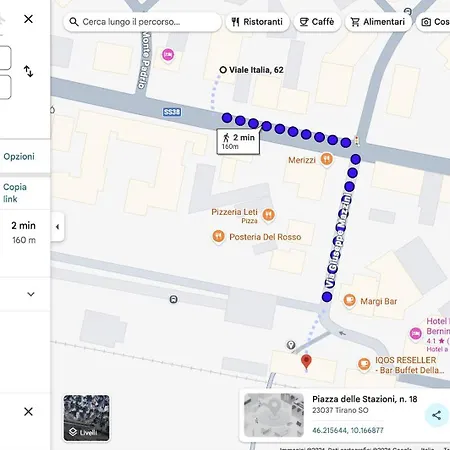This screenshot has width=450, height=450.
Task: Collapse the side panel with the arrow tab
Action: [58, 227]
